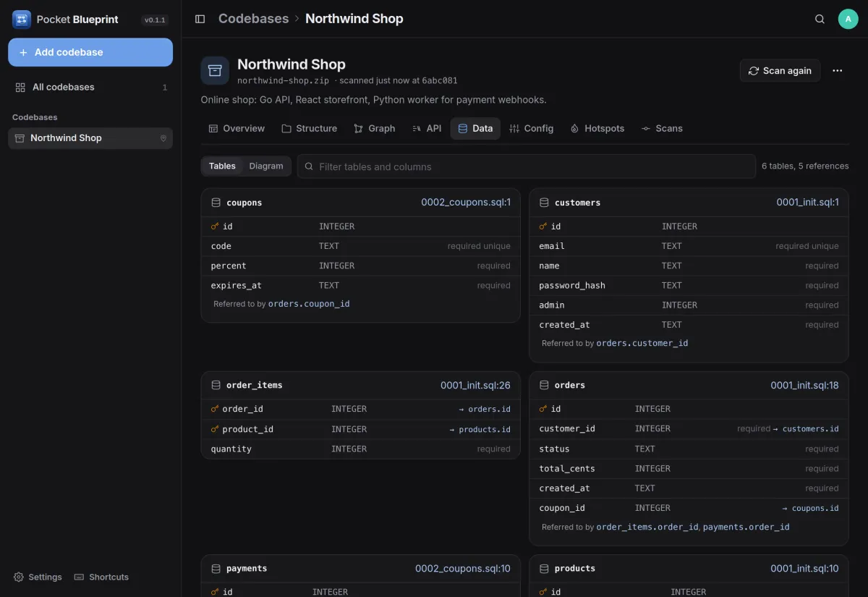Open search with the magnifier icon
This screenshot has width=868, height=597.
tap(820, 19)
